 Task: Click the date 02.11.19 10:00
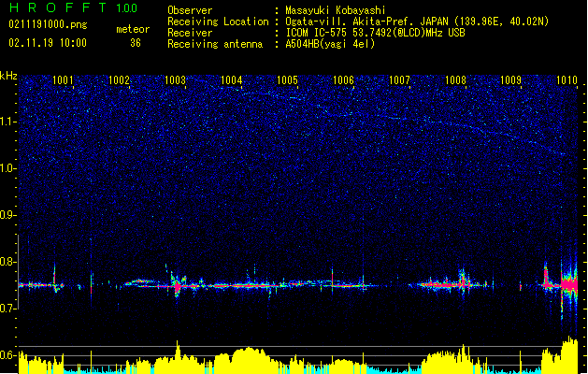tap(48, 43)
